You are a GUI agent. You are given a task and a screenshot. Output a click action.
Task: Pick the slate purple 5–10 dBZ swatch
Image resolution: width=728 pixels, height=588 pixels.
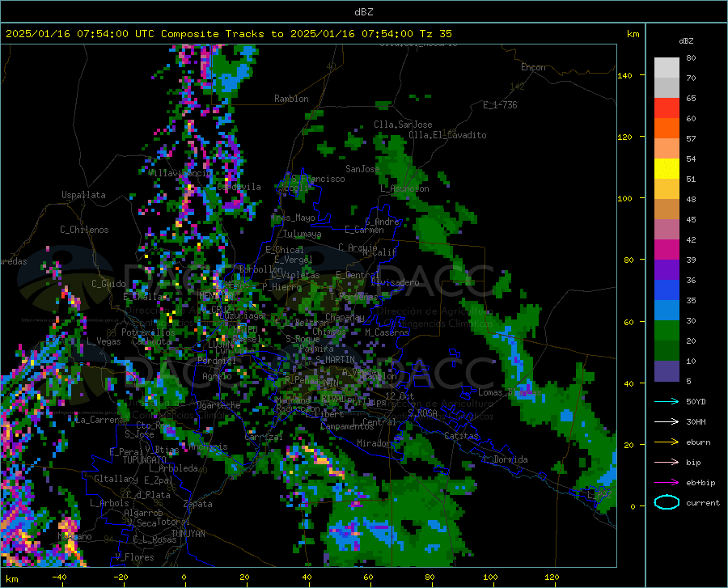point(667,370)
